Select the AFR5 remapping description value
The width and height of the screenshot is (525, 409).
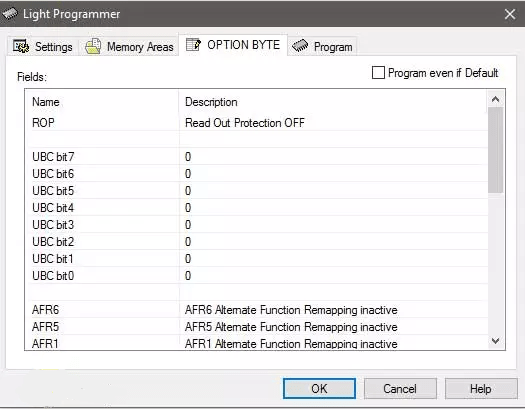(291, 327)
